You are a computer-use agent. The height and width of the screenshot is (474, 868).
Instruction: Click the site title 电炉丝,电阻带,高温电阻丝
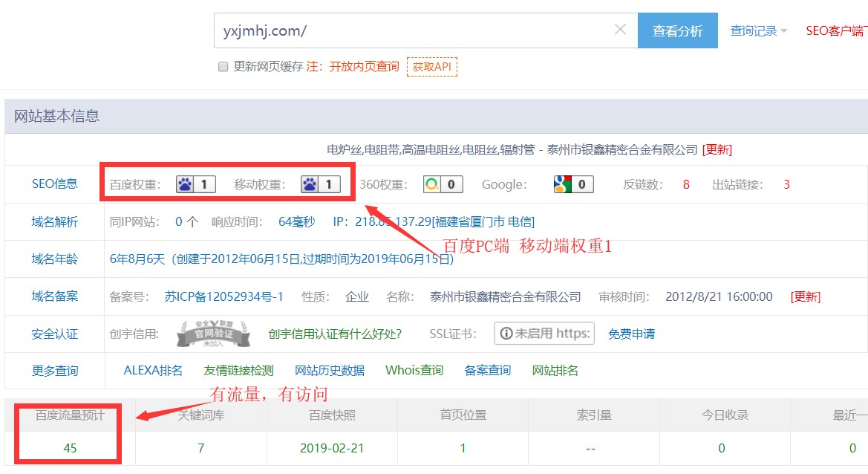[512, 149]
